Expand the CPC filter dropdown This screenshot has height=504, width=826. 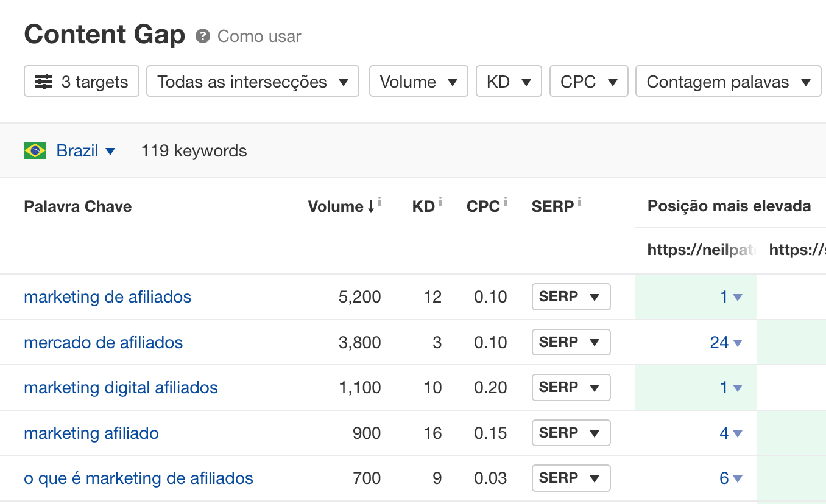(588, 82)
